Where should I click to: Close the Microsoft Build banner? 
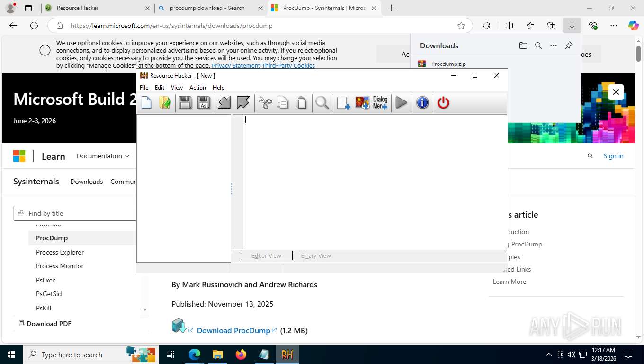[616, 92]
